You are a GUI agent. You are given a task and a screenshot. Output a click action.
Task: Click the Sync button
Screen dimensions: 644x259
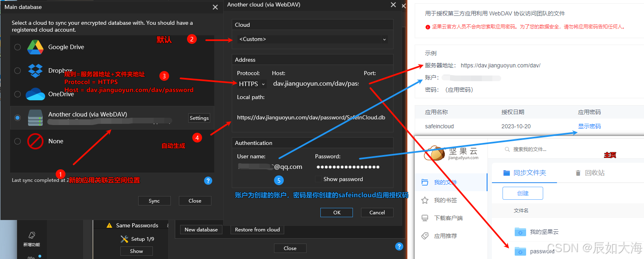154,201
